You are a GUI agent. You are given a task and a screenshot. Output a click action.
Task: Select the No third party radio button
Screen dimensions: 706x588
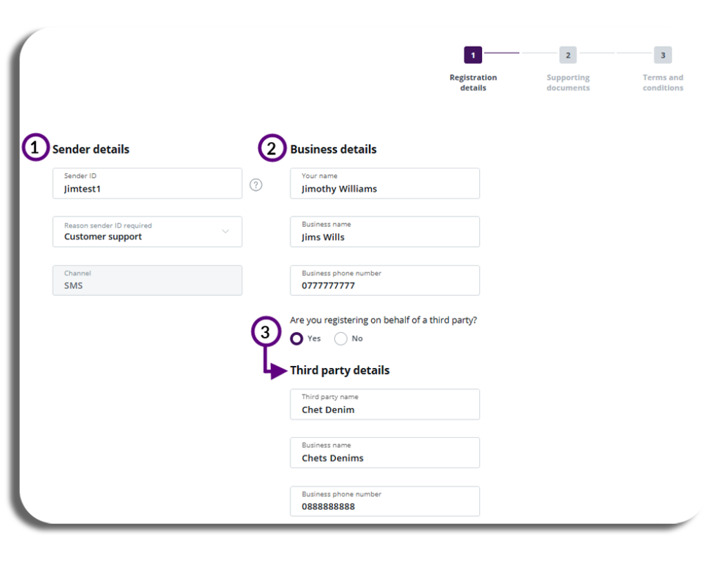(341, 338)
